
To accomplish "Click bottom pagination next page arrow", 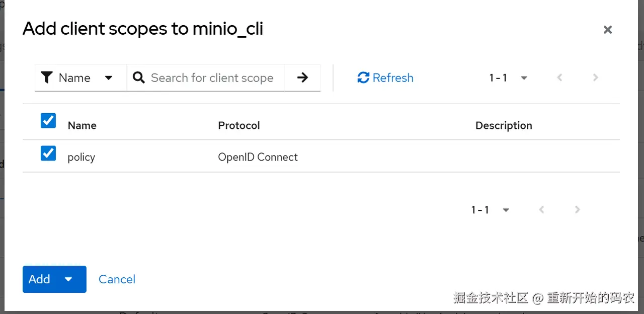I will 578,210.
